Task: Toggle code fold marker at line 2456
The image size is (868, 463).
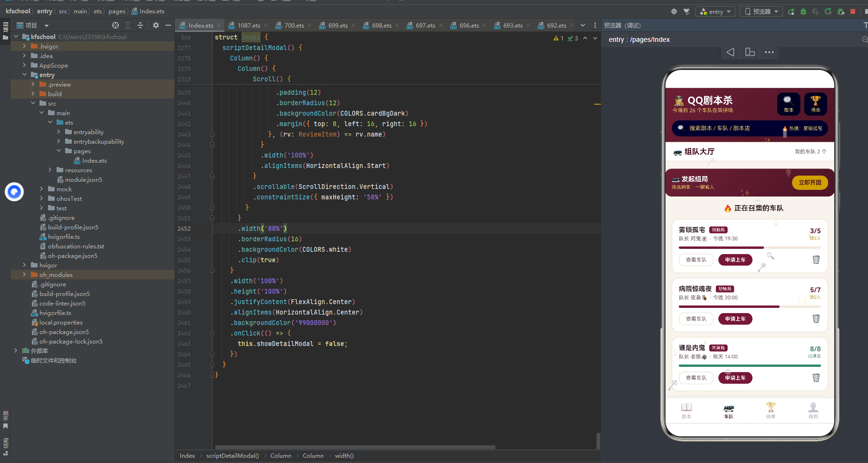Action: click(x=212, y=270)
